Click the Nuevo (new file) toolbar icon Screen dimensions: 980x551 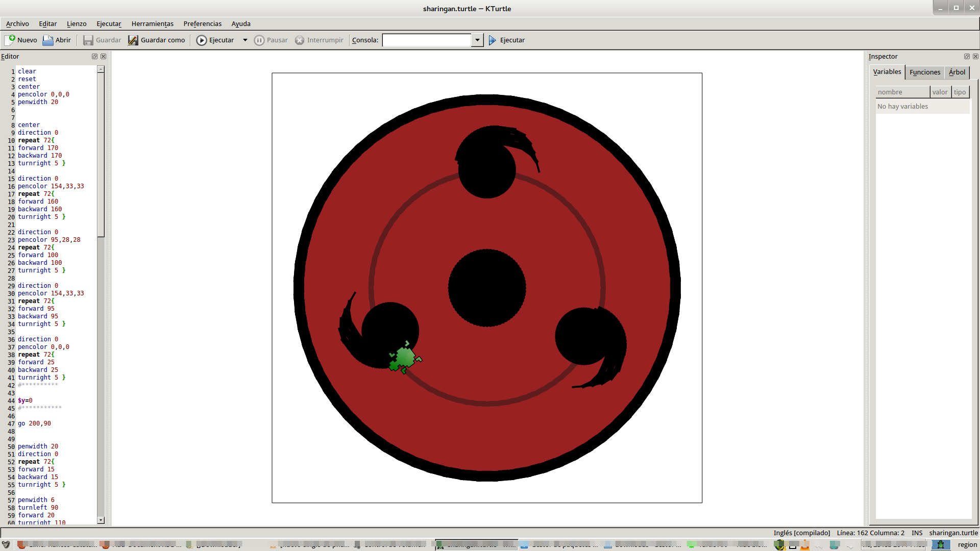(10, 40)
